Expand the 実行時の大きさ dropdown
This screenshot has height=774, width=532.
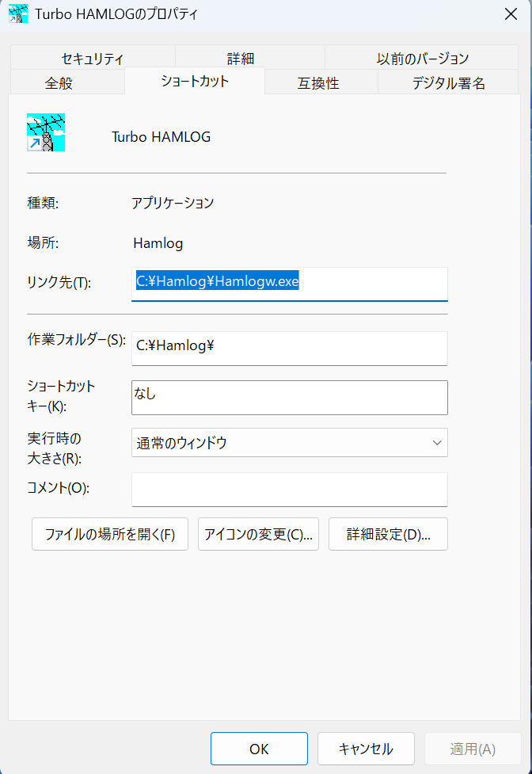click(289, 443)
